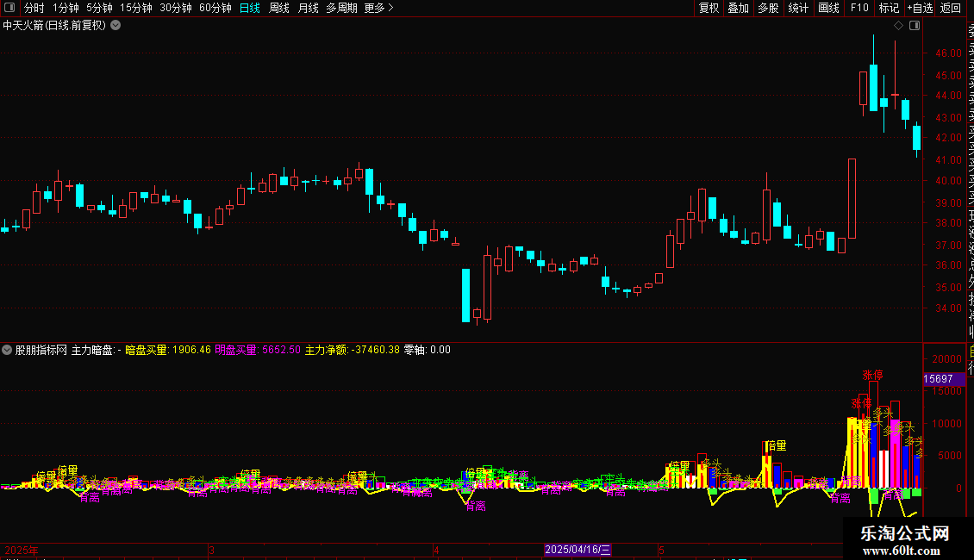The height and width of the screenshot is (560, 974).
Task: Click the 零轴: 0.00 value
Action: [x=428, y=350]
